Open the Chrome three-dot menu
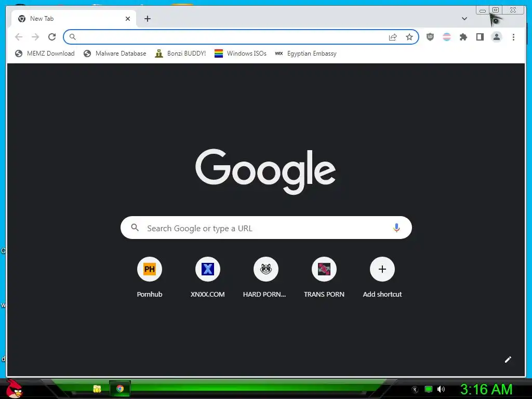 click(x=513, y=37)
